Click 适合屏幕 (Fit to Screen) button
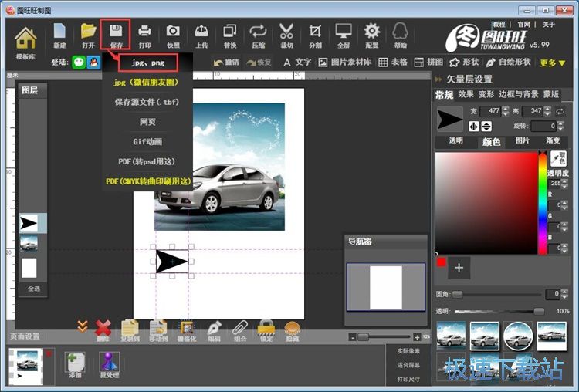Viewport: 579px width, 392px height. click(408, 364)
